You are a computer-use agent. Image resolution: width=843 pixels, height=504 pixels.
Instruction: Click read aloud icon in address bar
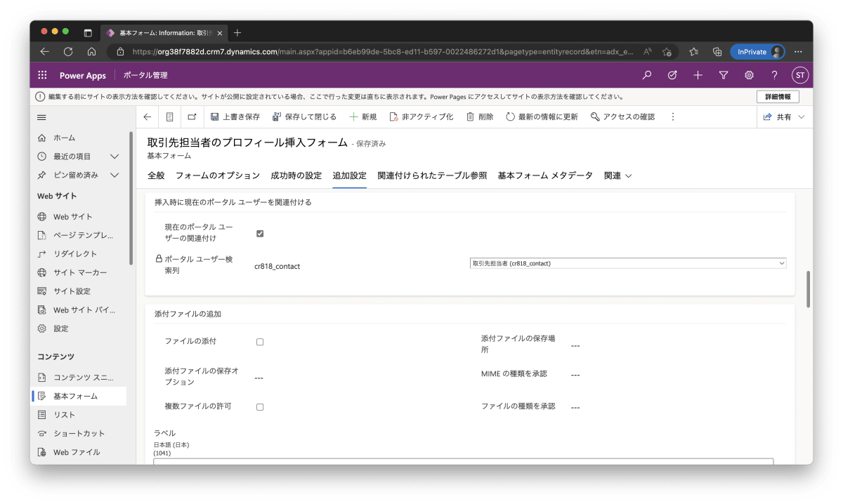pyautogui.click(x=647, y=51)
